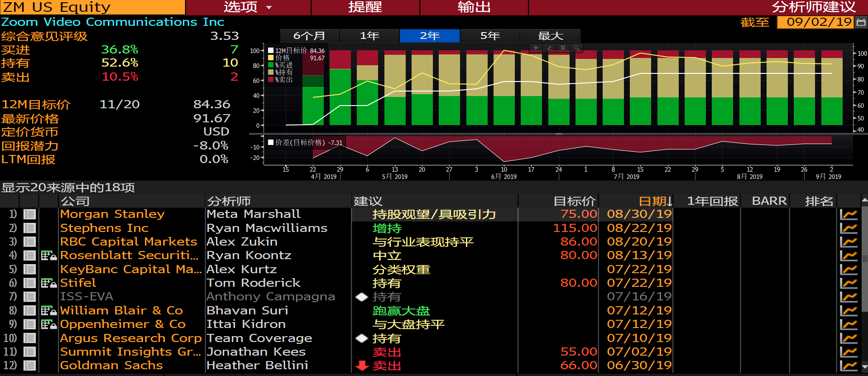Open chart icon for RBC Capital Markets row

849,242
